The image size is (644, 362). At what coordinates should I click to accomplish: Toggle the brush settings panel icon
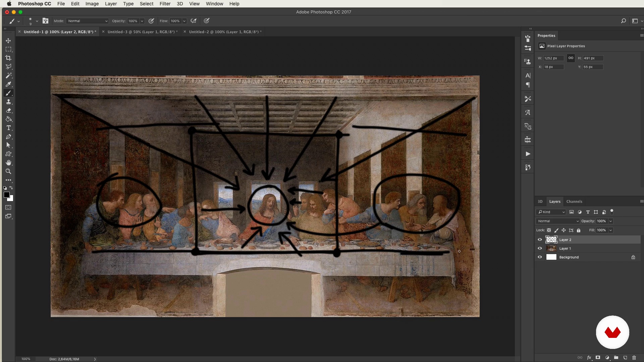pos(45,21)
